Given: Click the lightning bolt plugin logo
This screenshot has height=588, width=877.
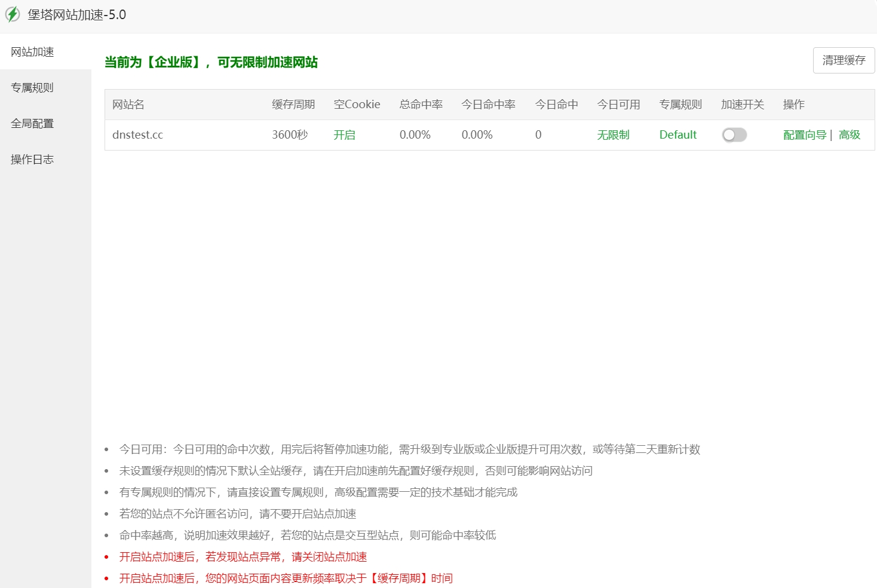Looking at the screenshot, I should click(12, 14).
